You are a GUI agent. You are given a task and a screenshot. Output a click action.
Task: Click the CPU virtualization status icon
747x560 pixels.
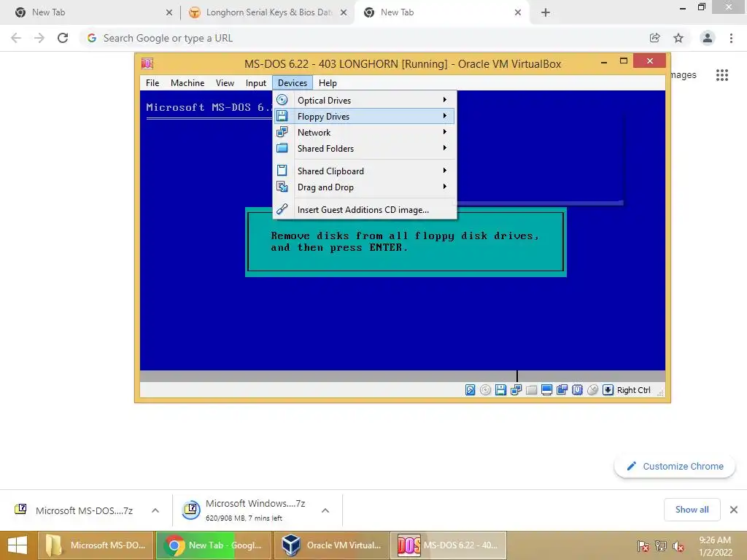pos(577,390)
